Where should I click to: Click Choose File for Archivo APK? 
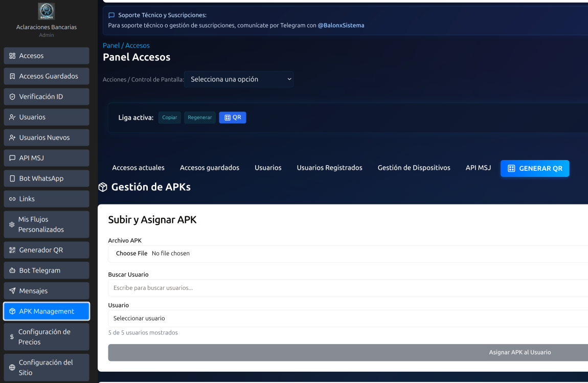131,254
